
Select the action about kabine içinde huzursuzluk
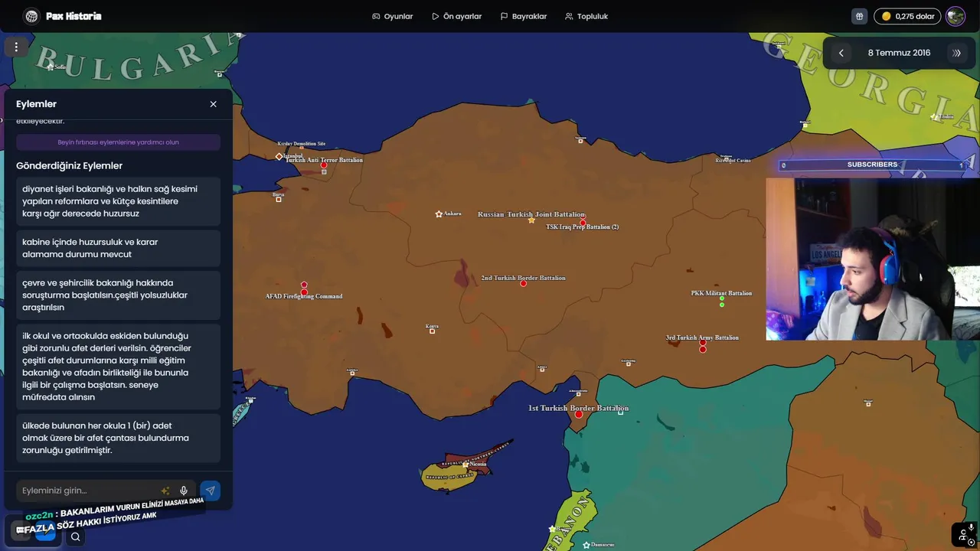pos(118,248)
